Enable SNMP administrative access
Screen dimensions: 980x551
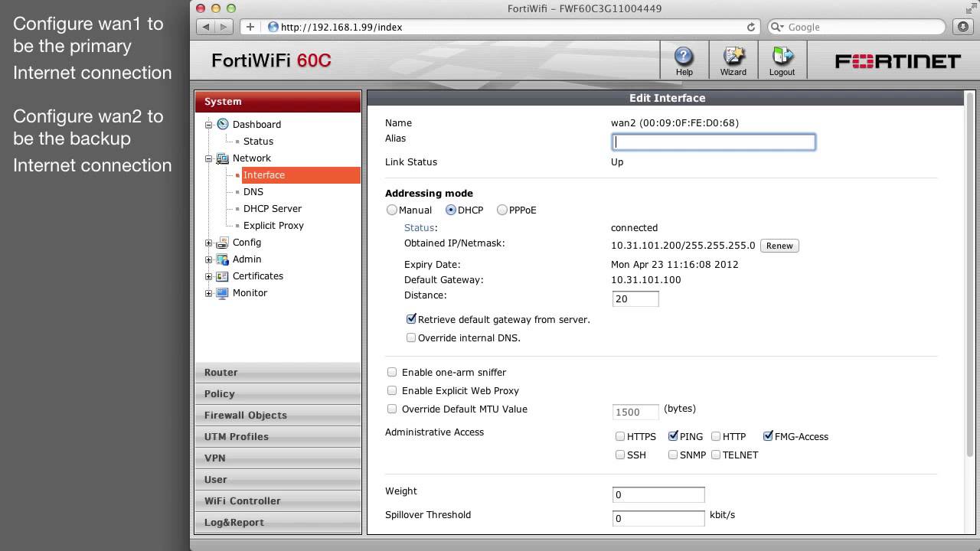tap(673, 455)
